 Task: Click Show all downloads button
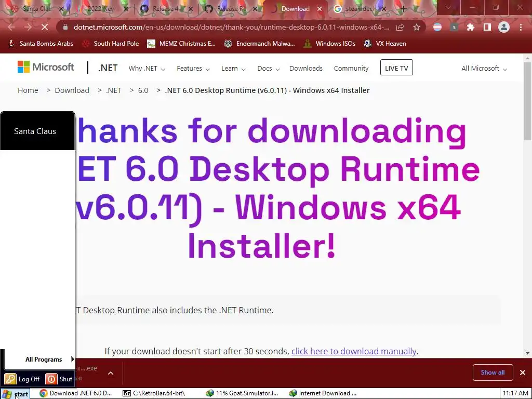[x=493, y=373]
